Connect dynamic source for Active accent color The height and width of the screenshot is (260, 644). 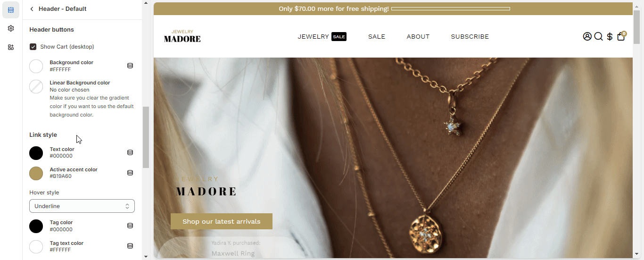(130, 173)
